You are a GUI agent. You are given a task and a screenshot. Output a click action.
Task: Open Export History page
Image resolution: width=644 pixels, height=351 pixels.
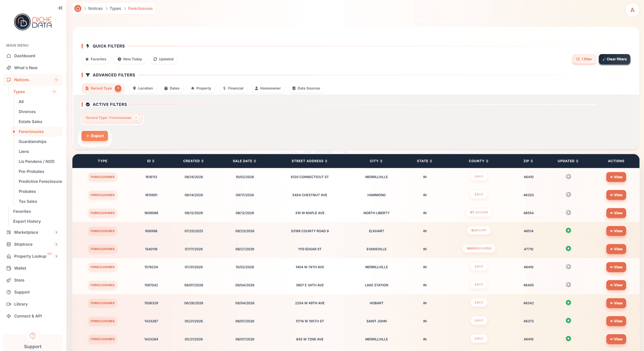tap(27, 222)
